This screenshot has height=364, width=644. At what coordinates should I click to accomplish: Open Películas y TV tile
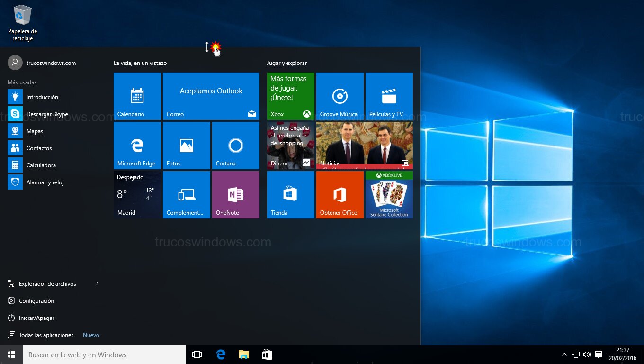tap(389, 96)
